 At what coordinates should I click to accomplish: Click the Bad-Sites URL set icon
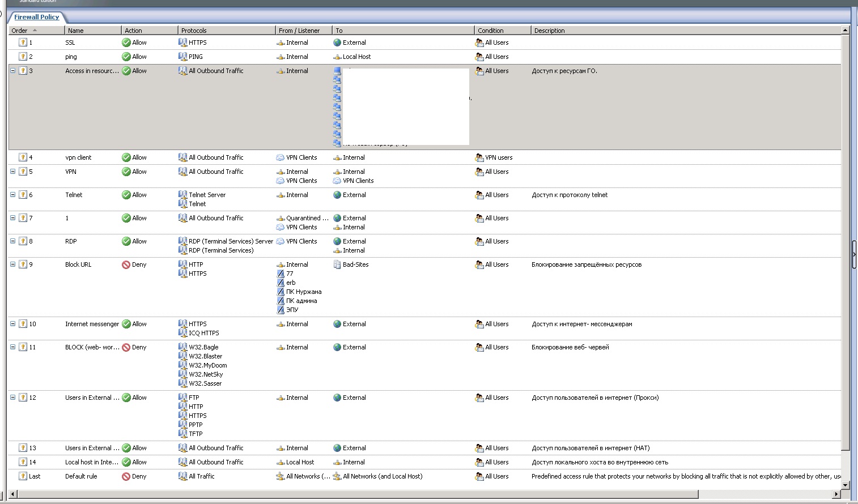337,264
